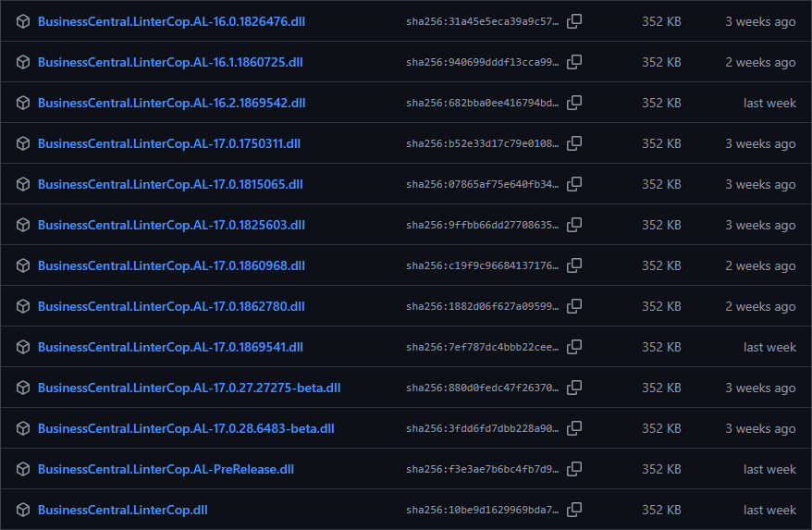Download the AL-17.0.28.6483-beta.dll asset

click(x=186, y=428)
